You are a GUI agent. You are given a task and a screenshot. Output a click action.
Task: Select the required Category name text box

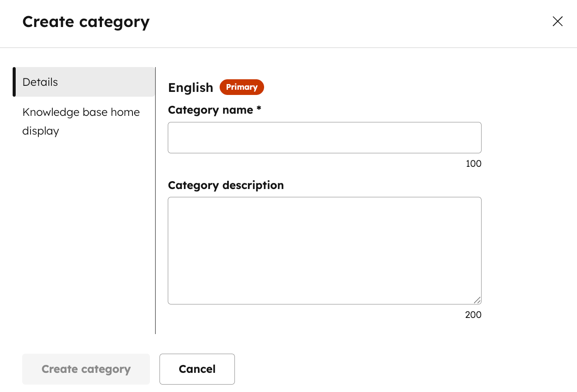click(324, 138)
